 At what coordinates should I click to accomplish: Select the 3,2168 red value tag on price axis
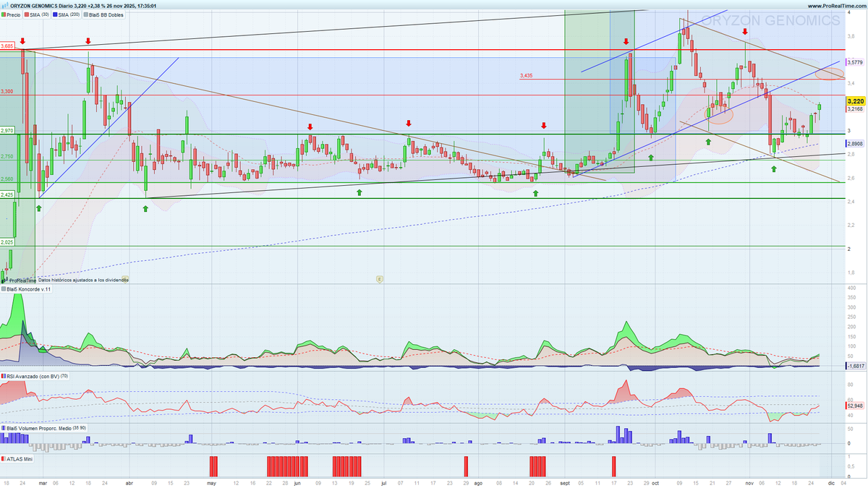pos(855,109)
